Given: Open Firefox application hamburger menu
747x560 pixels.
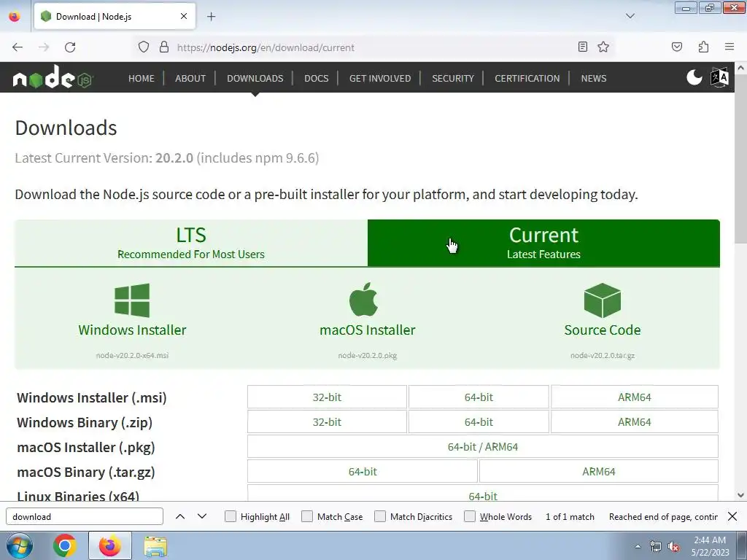Looking at the screenshot, I should tap(729, 47).
